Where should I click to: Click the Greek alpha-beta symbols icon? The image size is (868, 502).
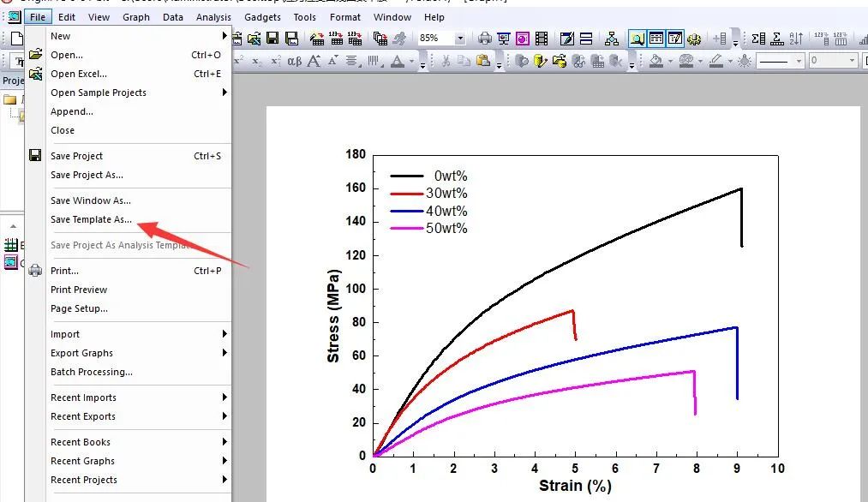(295, 61)
